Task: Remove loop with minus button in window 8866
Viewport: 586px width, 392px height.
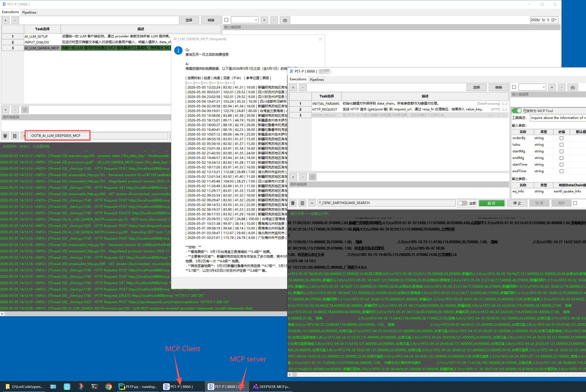Action: click(15, 110)
